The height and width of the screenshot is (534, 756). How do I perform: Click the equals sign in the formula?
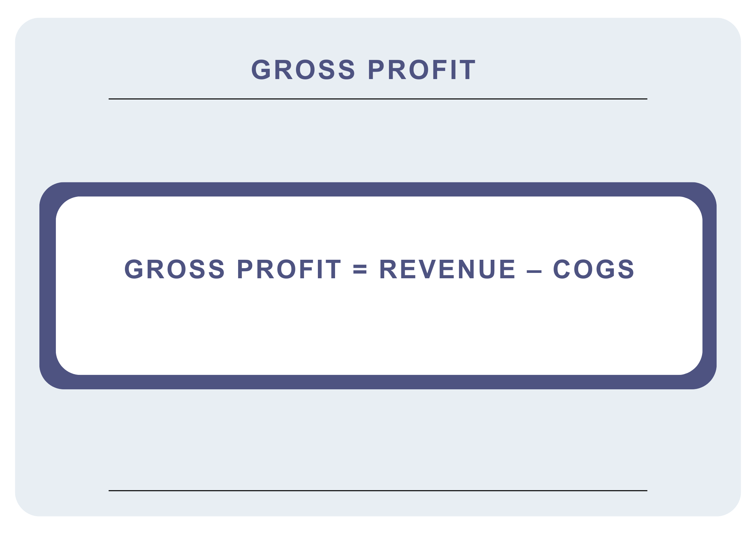360,270
